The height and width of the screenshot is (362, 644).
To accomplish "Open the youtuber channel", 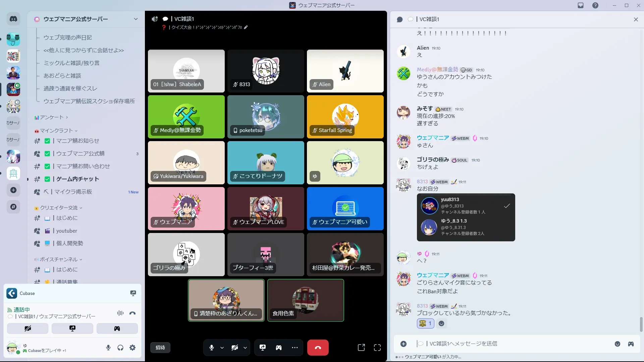I will click(66, 231).
